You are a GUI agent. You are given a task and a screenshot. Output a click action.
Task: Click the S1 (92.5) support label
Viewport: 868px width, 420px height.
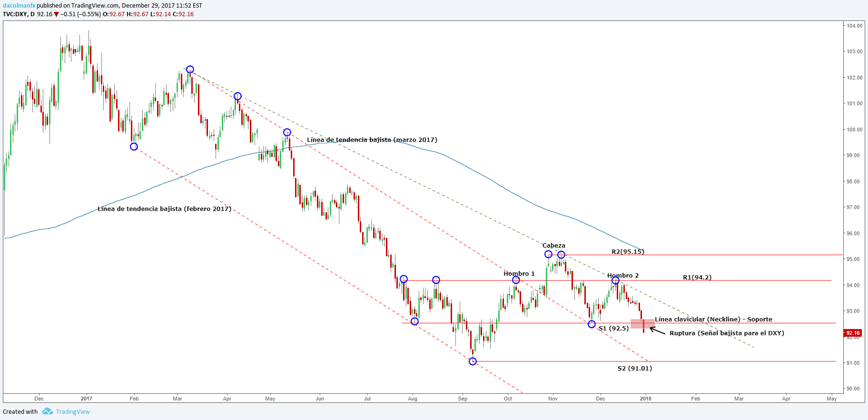coord(614,328)
